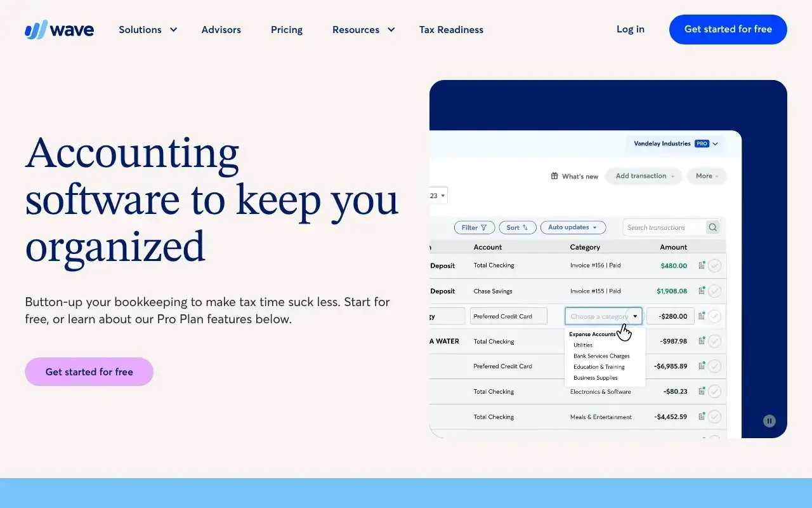Click the magnifier icon beside Search transactions
This screenshot has height=508, width=812.
pos(712,227)
